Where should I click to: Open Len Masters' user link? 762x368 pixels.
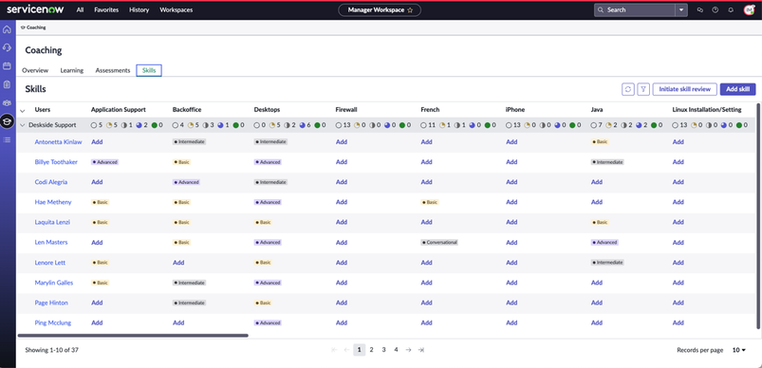pos(51,242)
